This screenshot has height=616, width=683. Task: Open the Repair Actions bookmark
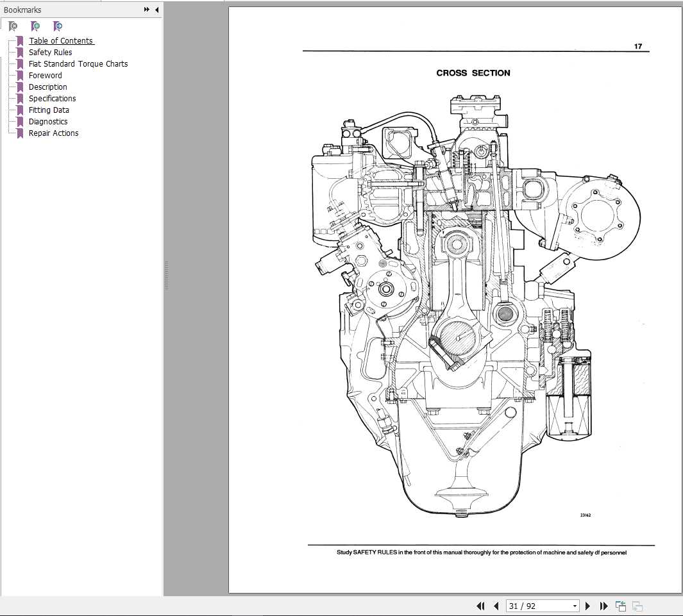(x=53, y=133)
